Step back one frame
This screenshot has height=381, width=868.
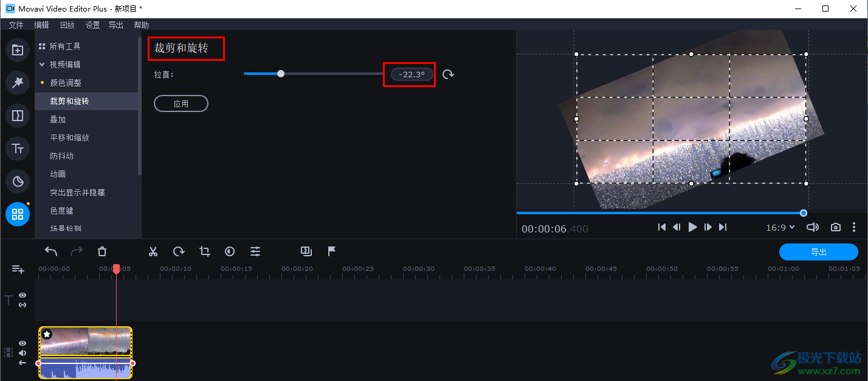(x=677, y=227)
